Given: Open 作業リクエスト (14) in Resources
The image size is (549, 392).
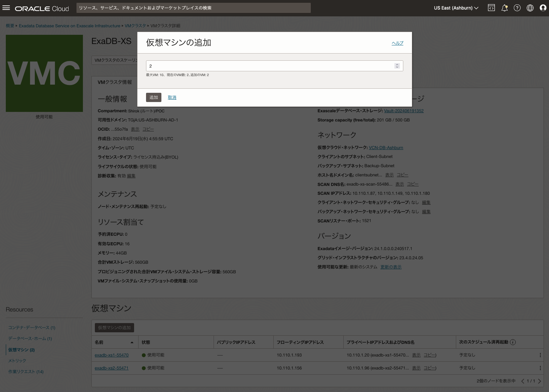Looking at the screenshot, I should pos(26,372).
